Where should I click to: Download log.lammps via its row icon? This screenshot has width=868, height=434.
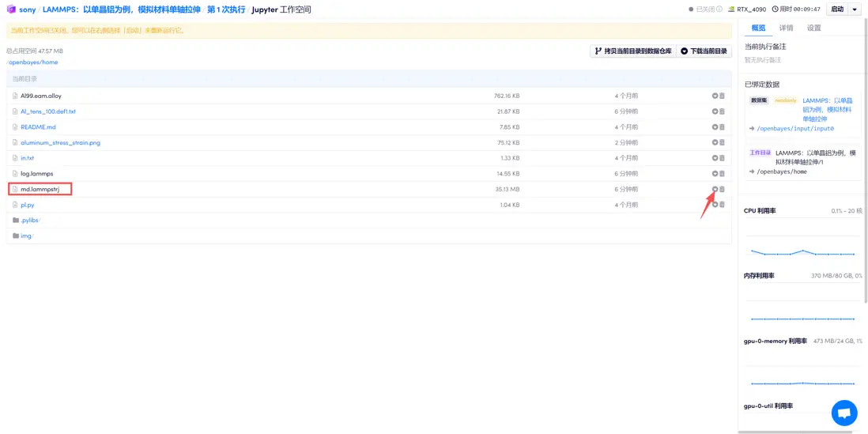coord(715,173)
